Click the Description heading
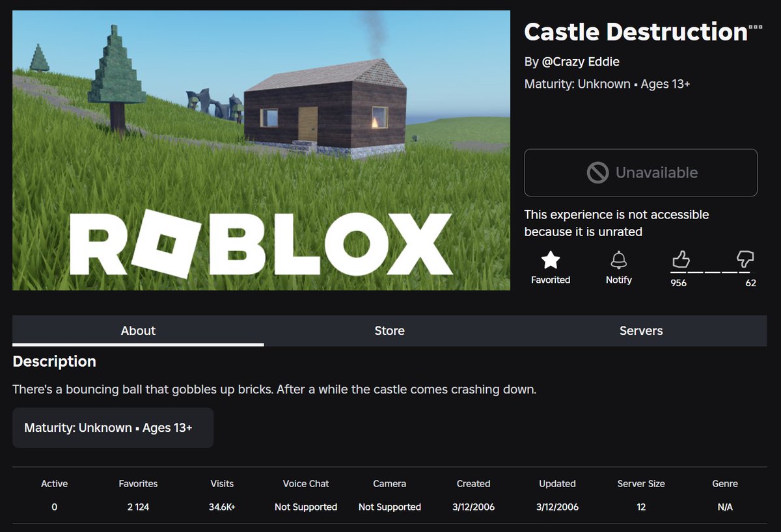 point(54,362)
